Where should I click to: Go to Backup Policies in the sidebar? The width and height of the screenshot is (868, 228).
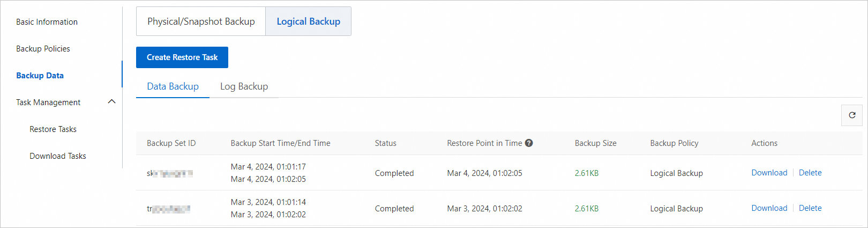(x=43, y=49)
